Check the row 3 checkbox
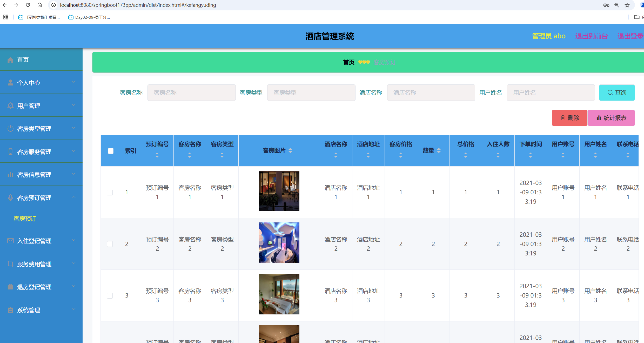The width and height of the screenshot is (644, 343). pos(110,295)
